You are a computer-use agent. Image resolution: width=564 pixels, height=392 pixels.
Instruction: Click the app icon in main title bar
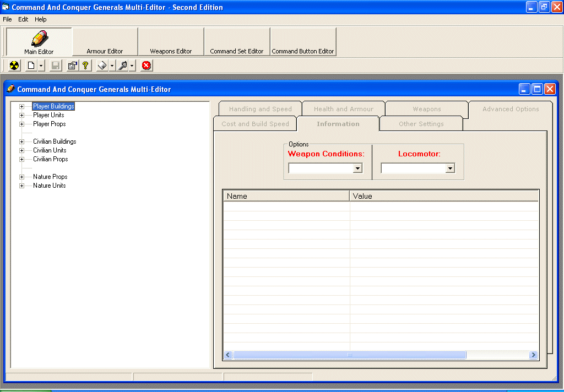tap(6, 7)
